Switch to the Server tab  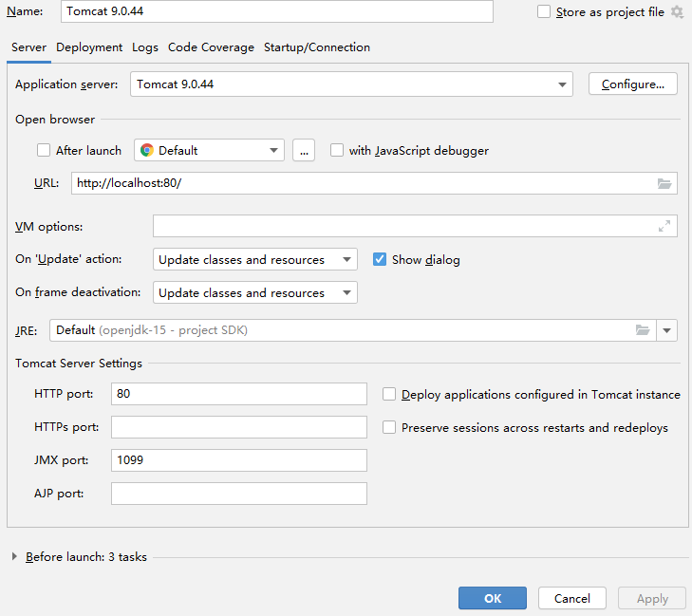coord(28,47)
